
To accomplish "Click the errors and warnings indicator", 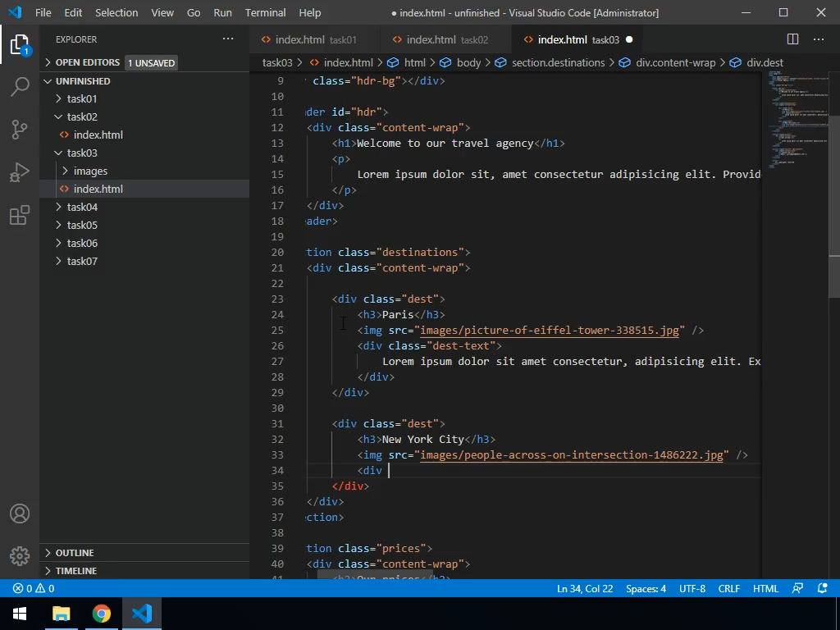I will 34,588.
